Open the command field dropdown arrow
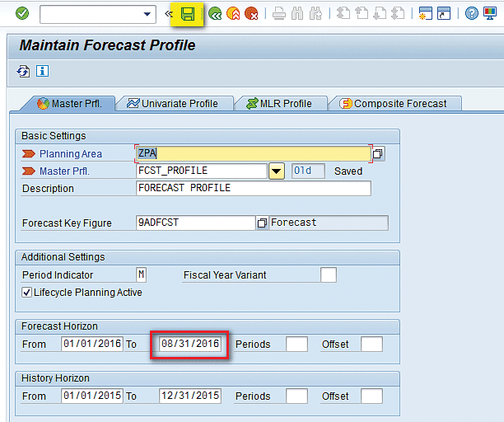Viewport: 504px width, 422px height. (x=148, y=13)
